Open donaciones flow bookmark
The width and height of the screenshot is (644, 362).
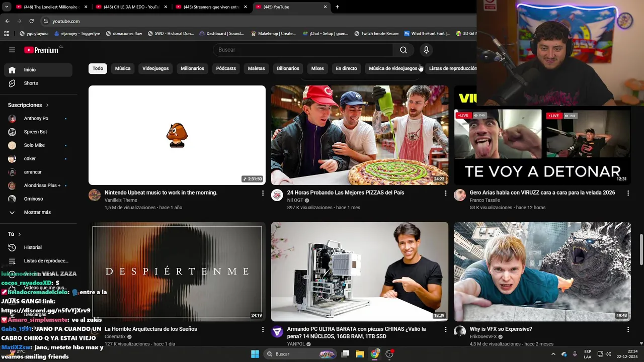coord(124,34)
